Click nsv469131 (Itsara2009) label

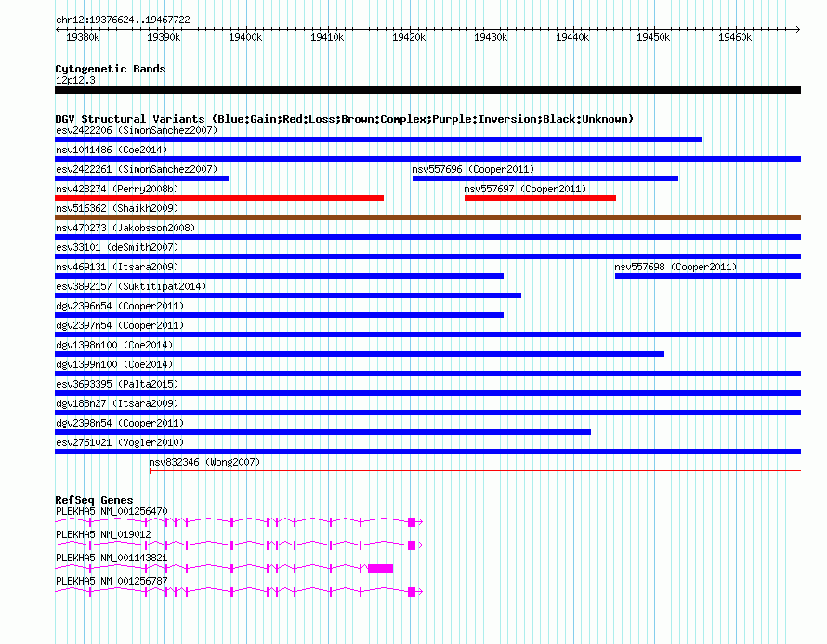117,267
